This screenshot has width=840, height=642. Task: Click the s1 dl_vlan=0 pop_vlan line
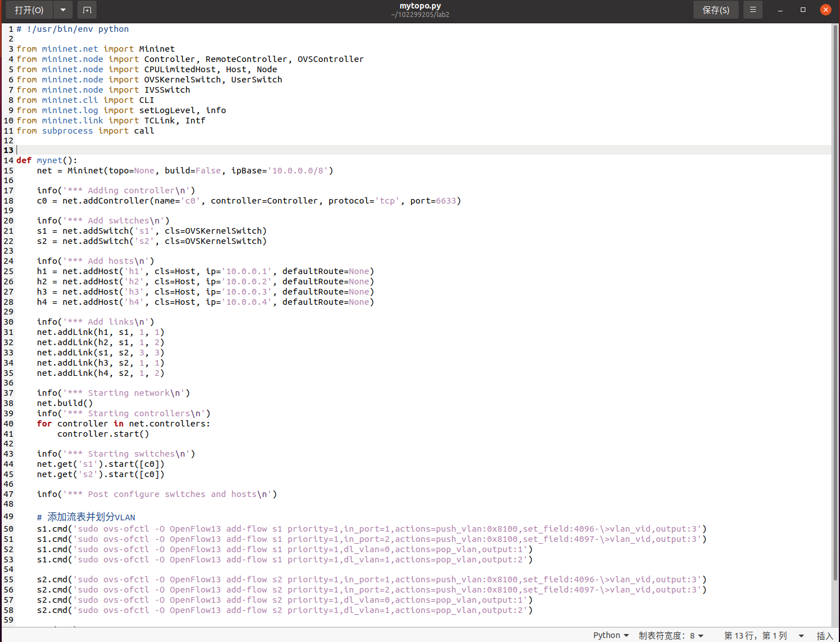pos(285,549)
